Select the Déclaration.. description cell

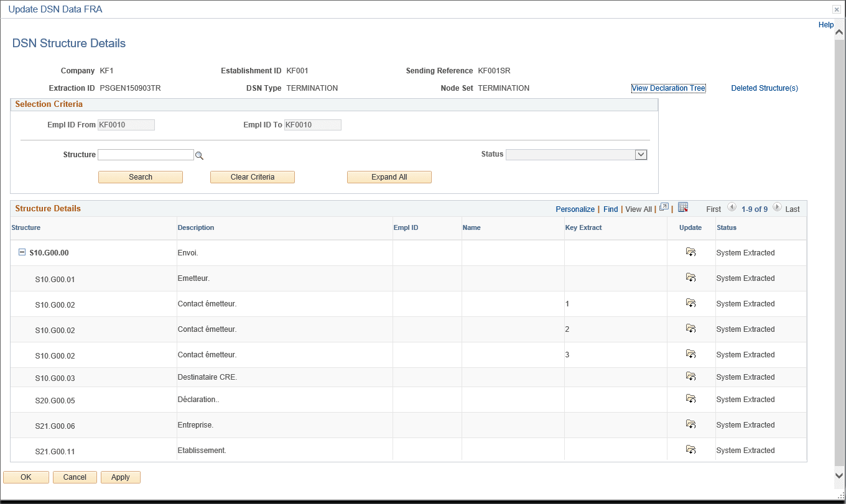pos(198,400)
